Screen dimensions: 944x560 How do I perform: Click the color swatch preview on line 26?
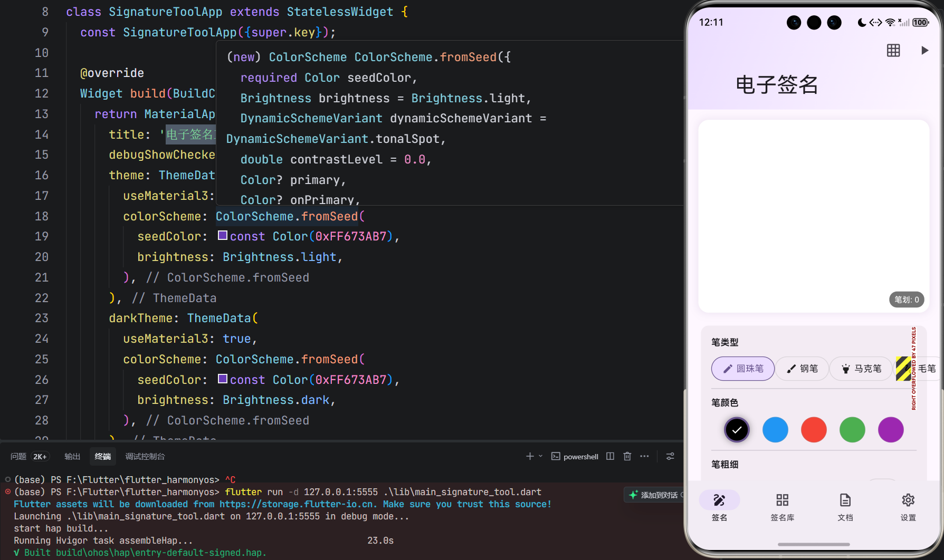tap(223, 379)
